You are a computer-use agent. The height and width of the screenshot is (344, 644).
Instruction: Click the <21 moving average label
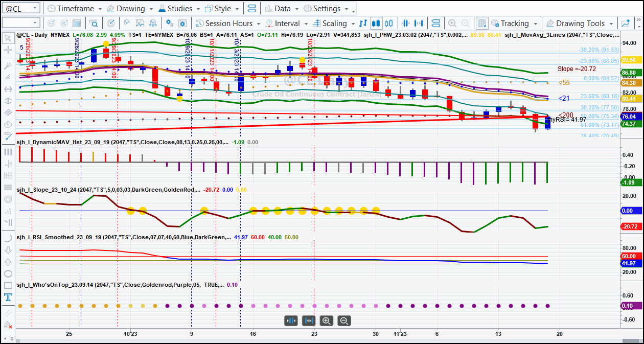[564, 98]
